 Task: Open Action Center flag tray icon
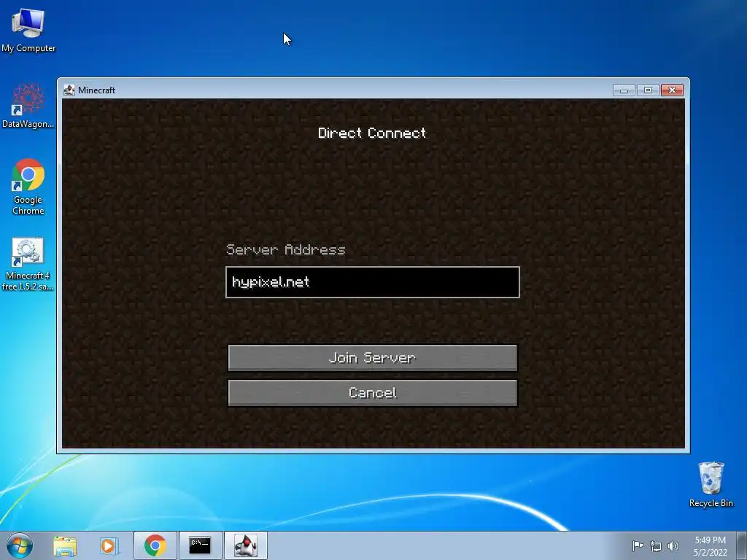coord(638,545)
